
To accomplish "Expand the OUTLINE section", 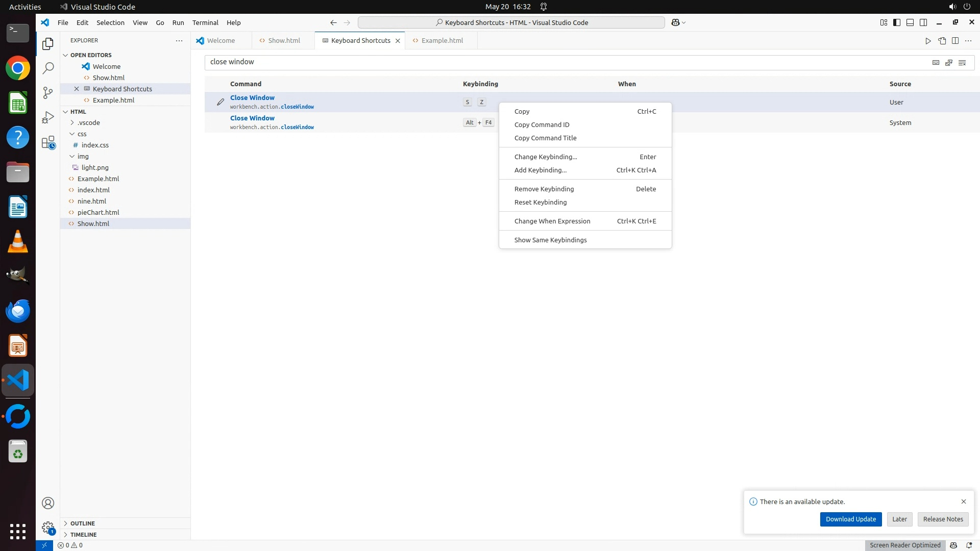I will [x=82, y=523].
